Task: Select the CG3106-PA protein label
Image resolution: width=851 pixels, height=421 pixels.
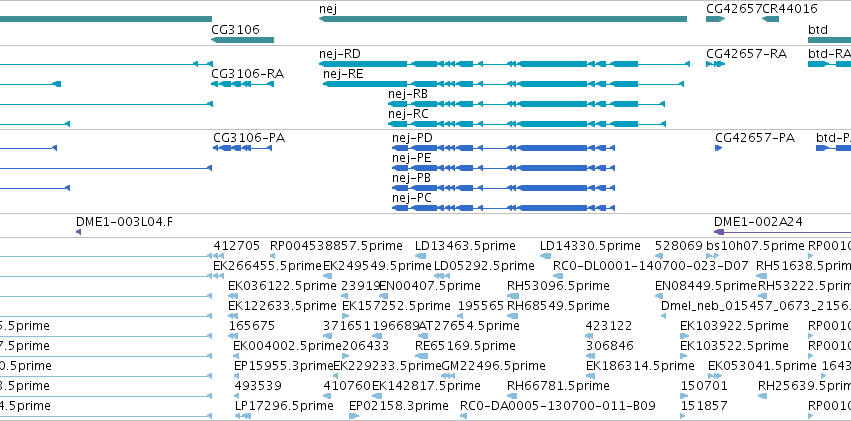Action: [249, 138]
